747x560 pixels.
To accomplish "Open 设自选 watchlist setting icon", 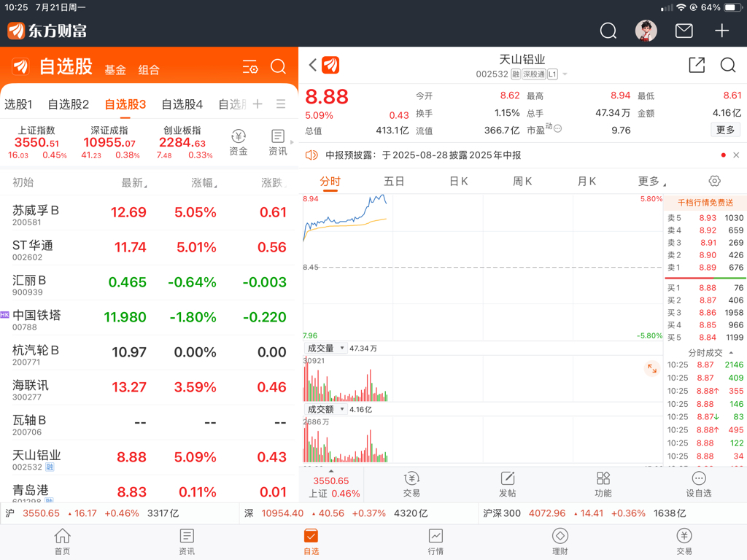I will (699, 485).
